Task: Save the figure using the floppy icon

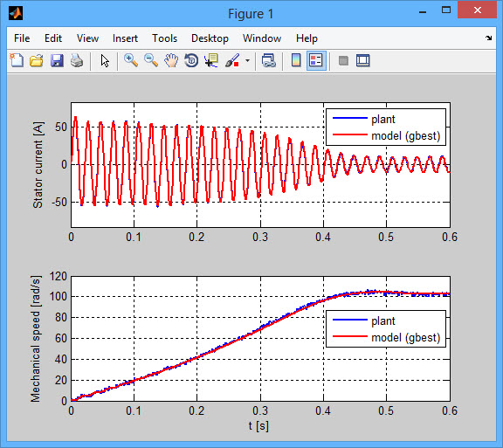Action: [x=57, y=60]
